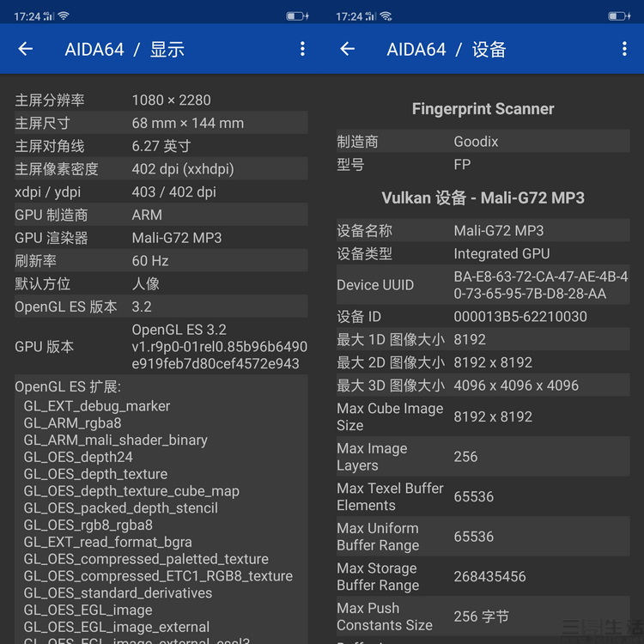Select AIDA64 title in the 设备 header
This screenshot has width=644, height=644.
[416, 49]
